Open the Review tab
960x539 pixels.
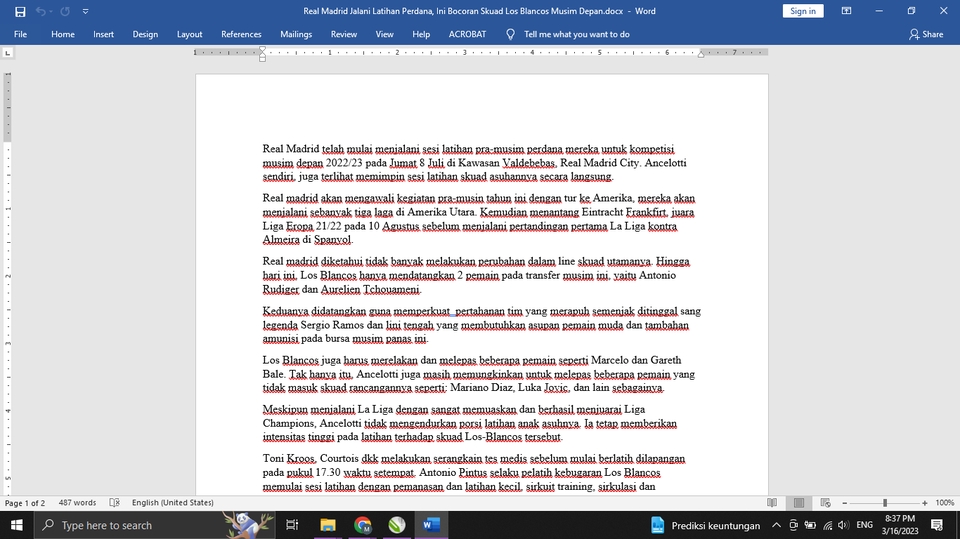pos(343,34)
